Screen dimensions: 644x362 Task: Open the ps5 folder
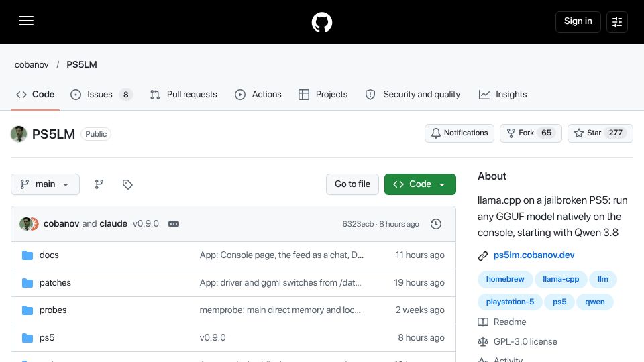point(47,338)
